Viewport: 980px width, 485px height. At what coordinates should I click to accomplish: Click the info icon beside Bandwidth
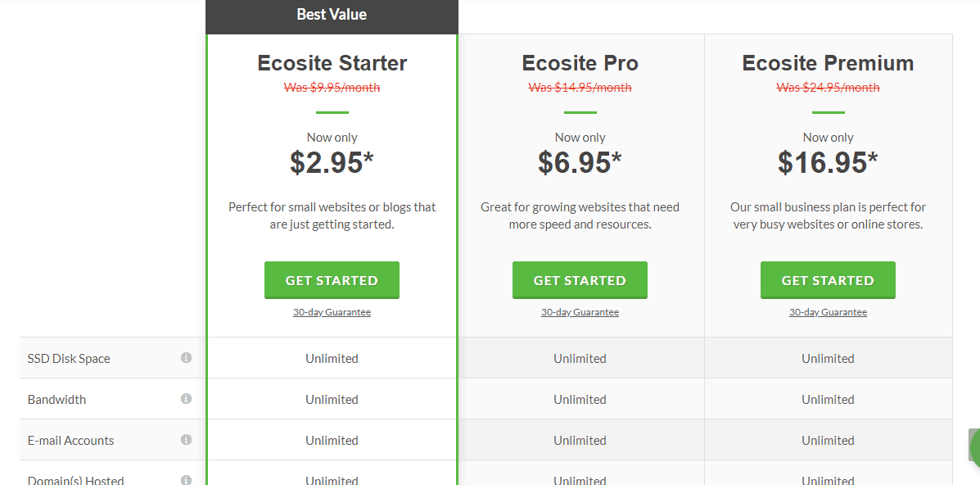(186, 399)
